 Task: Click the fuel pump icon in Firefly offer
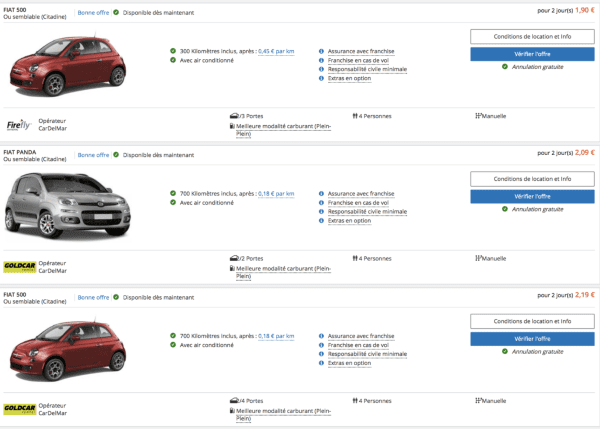[232, 126]
